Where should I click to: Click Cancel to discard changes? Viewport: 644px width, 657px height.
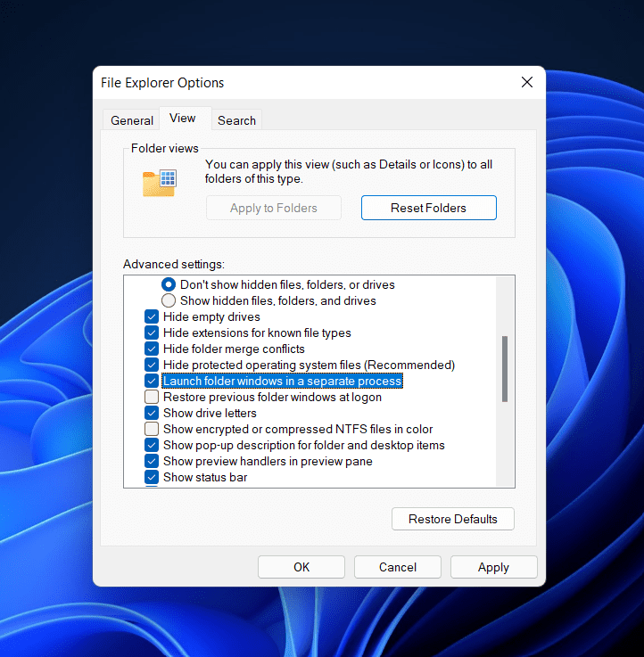click(398, 567)
